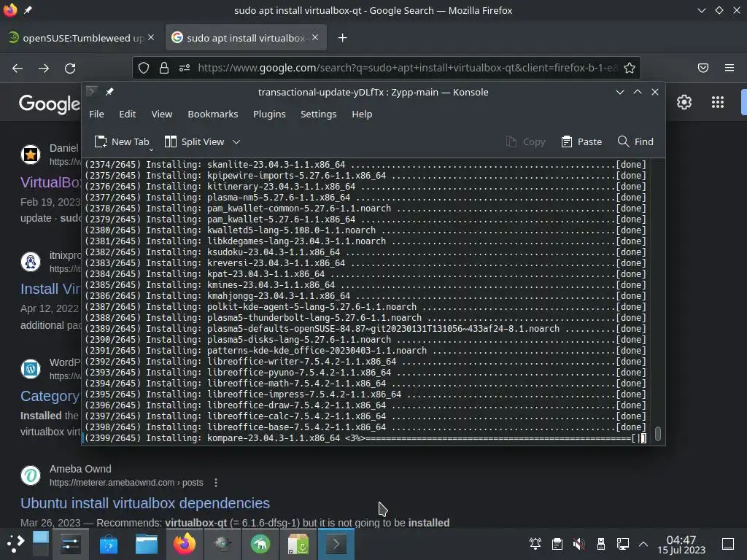This screenshot has height=560, width=747.
Task: Click the tracking protection shield icon
Action: 144,68
